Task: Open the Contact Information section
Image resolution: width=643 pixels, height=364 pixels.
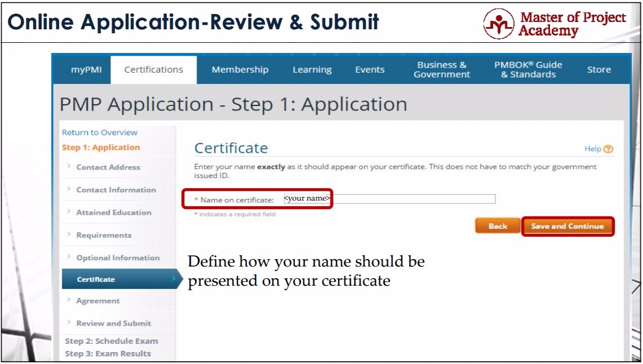Action: pos(116,190)
